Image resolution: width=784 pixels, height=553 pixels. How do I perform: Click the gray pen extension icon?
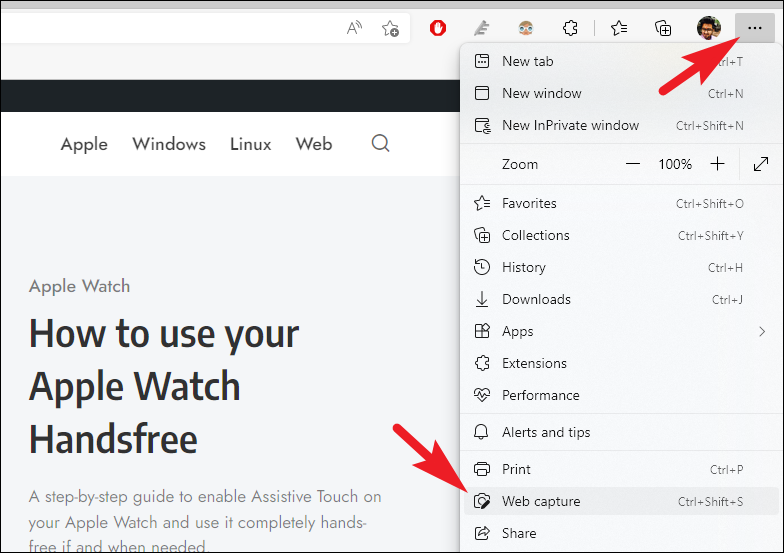pos(482,28)
